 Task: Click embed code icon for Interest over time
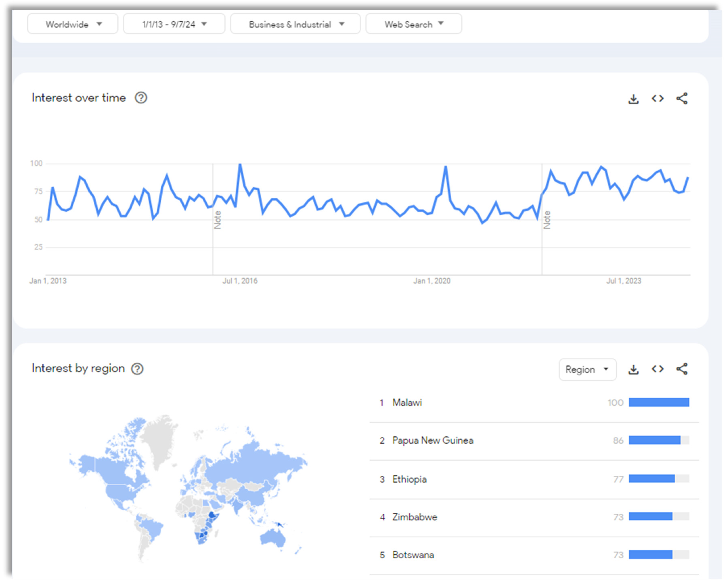coord(657,99)
